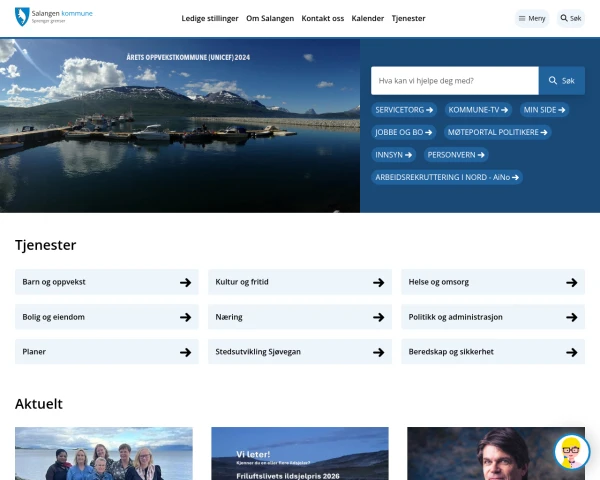This screenshot has width=600, height=480.
Task: Open Næring service text
Action: click(229, 317)
